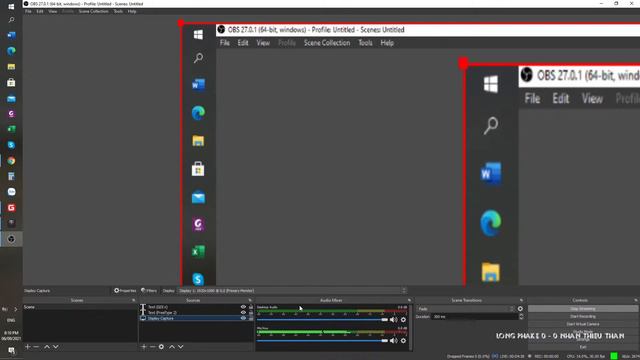Image resolution: width=640 pixels, height=360 pixels.
Task: Select the Text (GDI+) source row
Action: click(x=197, y=307)
